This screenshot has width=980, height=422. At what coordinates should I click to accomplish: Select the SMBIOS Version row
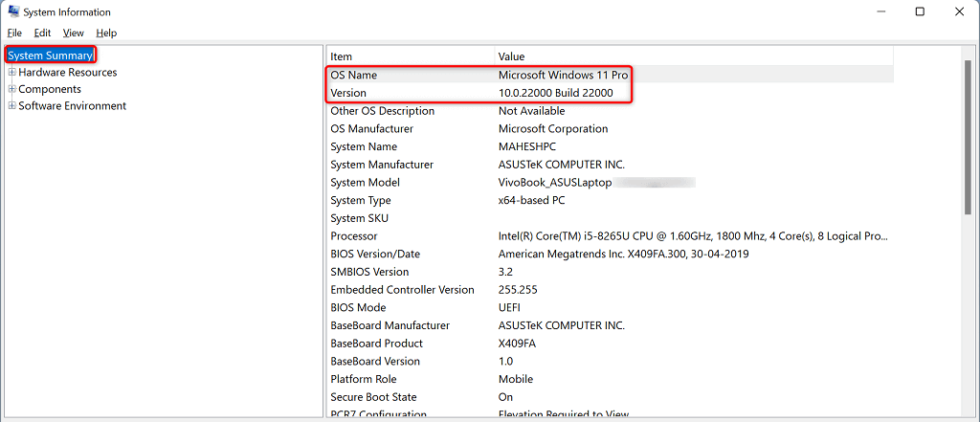coord(369,272)
